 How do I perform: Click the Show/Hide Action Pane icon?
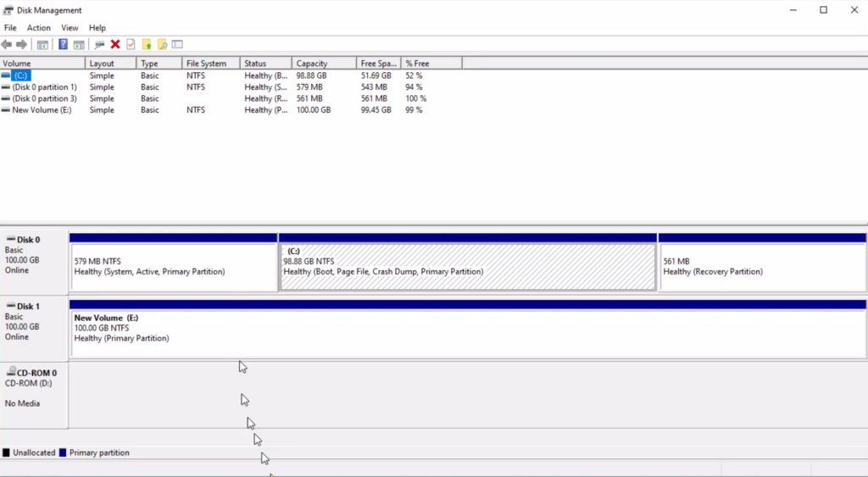point(79,44)
